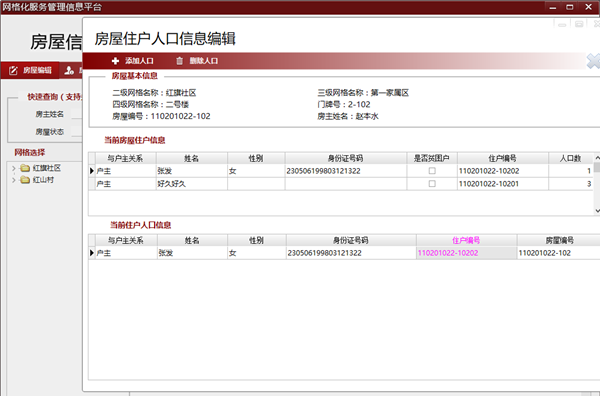Select the 红旗社区 tree item
Image resolution: width=600 pixels, height=396 pixels.
[x=46, y=168]
